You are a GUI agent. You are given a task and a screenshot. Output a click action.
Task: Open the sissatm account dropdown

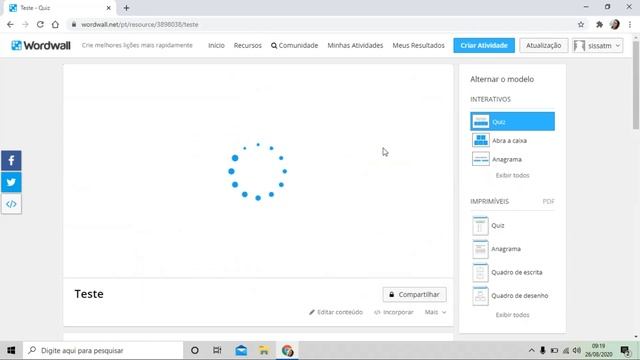click(x=598, y=45)
